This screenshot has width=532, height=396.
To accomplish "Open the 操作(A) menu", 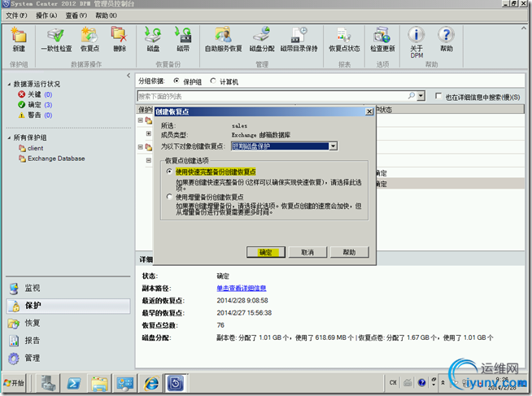I will point(46,15).
